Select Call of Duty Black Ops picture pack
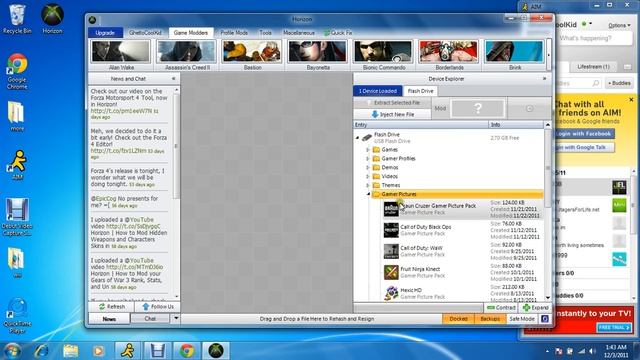The image size is (640, 360). (462, 230)
